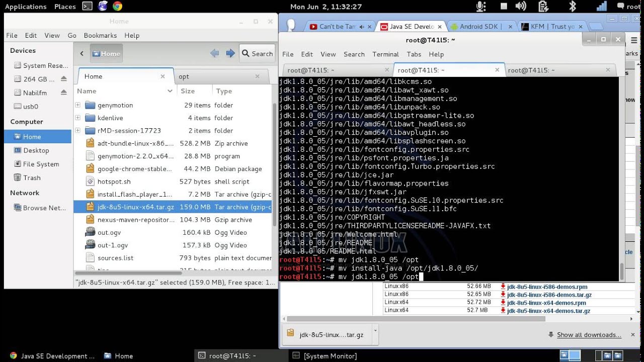The image size is (644, 362).
Task: Click the terminal vertical scrollbar
Action: (x=622, y=272)
